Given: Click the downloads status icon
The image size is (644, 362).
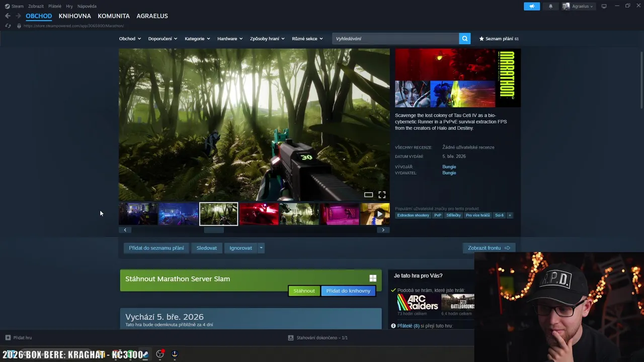Looking at the screenshot, I should pos(290,338).
